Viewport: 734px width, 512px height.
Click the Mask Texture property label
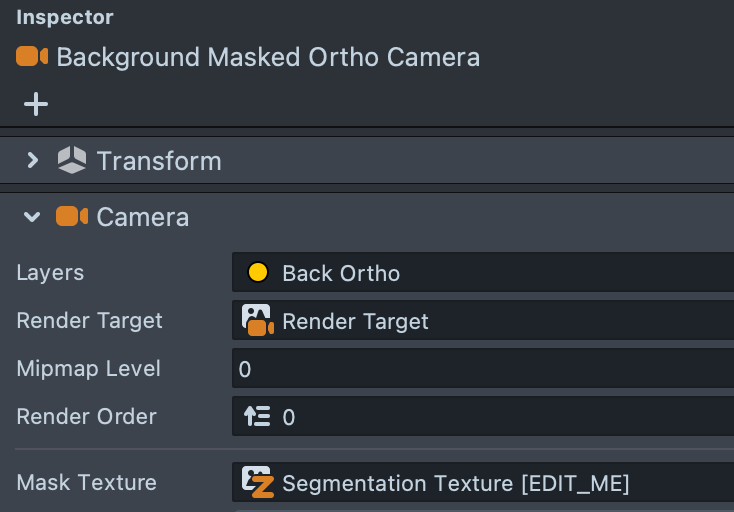point(87,482)
